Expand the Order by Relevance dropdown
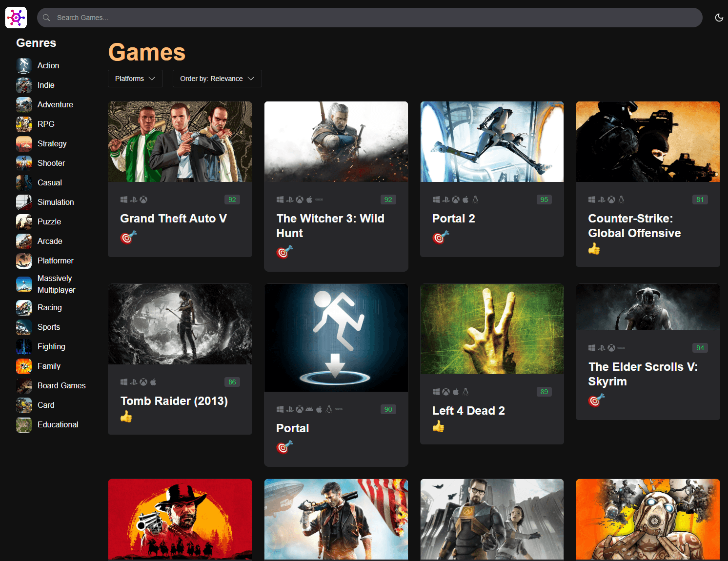 click(217, 78)
